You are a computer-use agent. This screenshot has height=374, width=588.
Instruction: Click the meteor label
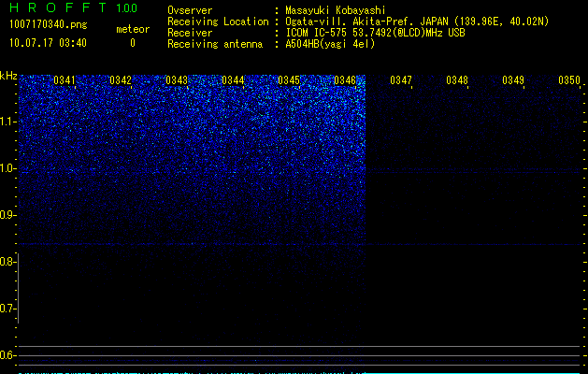(133, 29)
